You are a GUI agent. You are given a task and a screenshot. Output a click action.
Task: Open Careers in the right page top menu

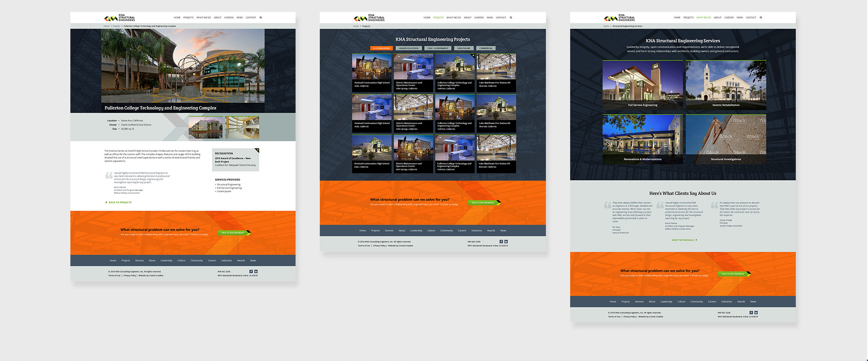point(729,17)
